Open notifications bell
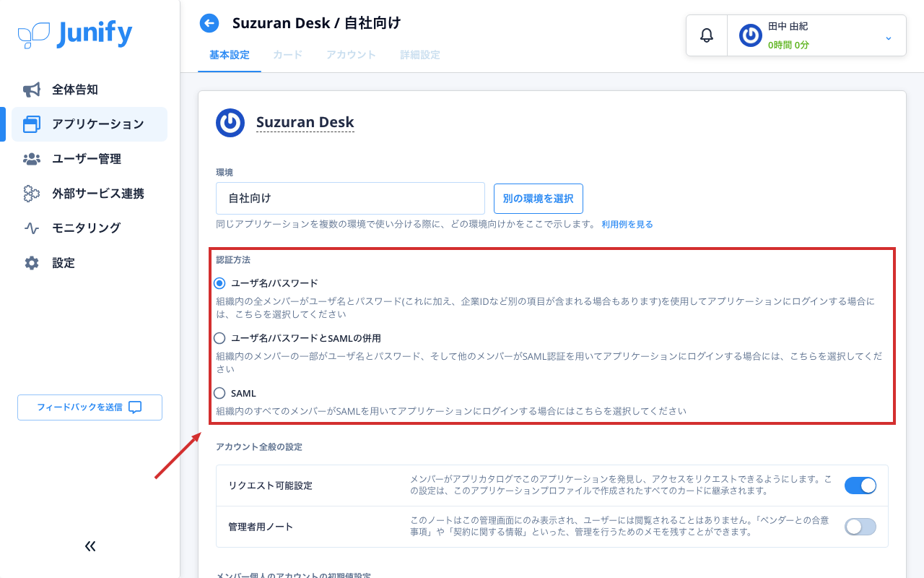924x578 pixels. point(707,35)
